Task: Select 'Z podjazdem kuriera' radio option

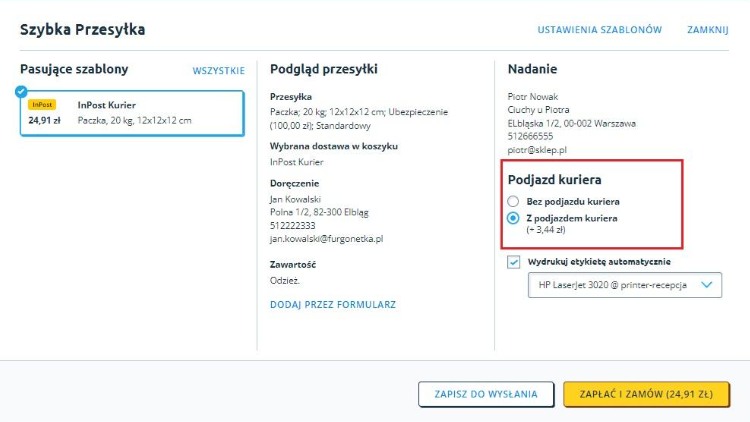Action: point(513,218)
